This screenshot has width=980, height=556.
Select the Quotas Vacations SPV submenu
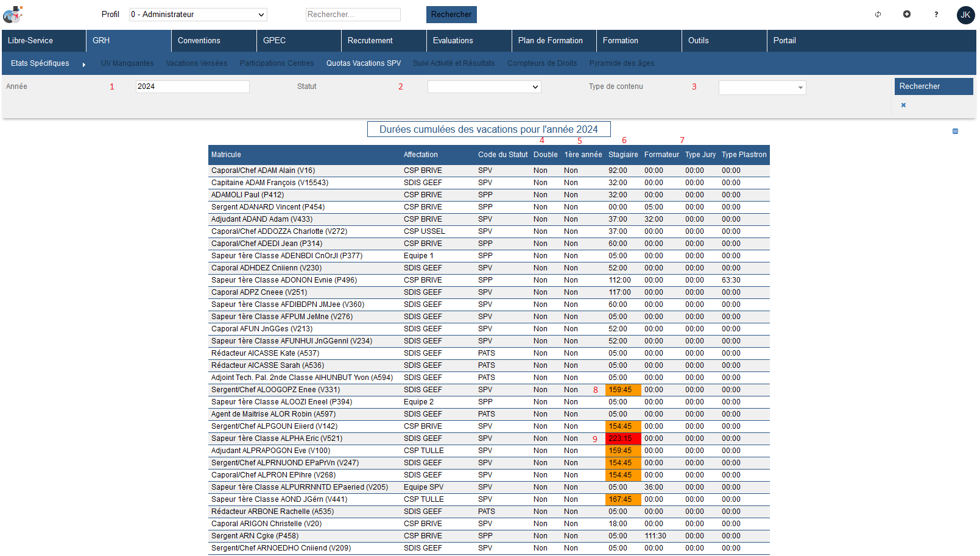pos(364,63)
